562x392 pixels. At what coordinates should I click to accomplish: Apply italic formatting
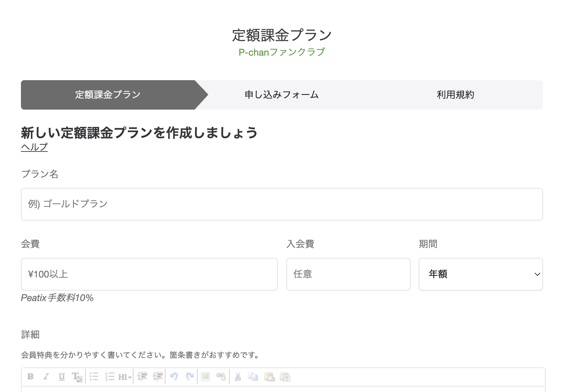pos(46,376)
